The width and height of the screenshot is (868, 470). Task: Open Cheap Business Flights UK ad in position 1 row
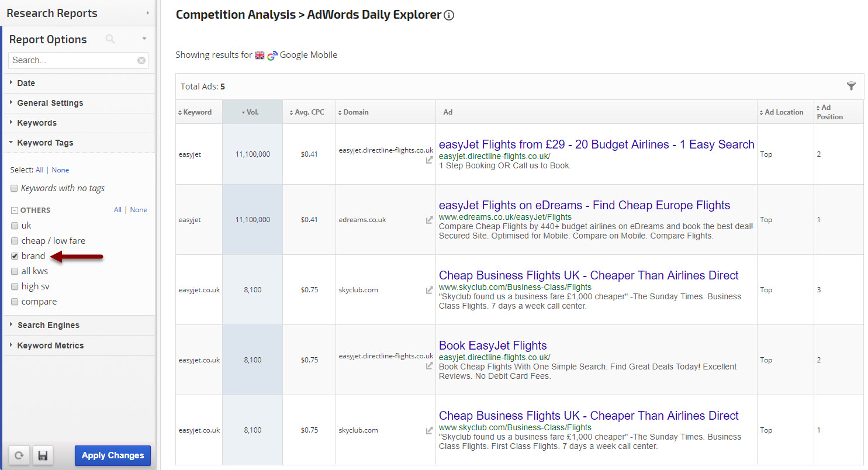(x=589, y=416)
